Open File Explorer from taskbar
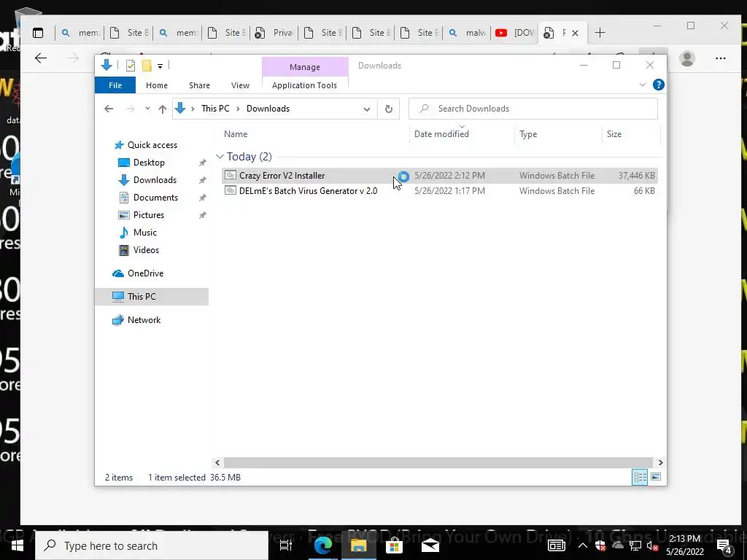The width and height of the screenshot is (747, 560). coord(358,545)
